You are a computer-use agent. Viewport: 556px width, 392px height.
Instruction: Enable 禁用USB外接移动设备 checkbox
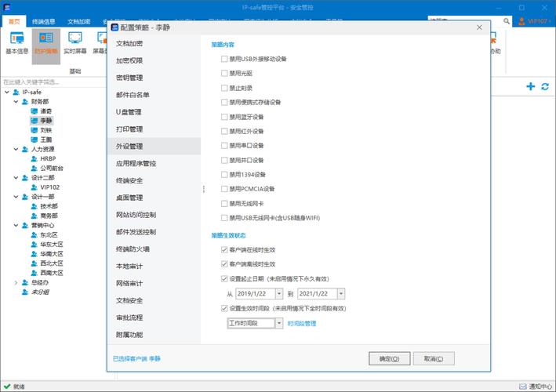225,59
